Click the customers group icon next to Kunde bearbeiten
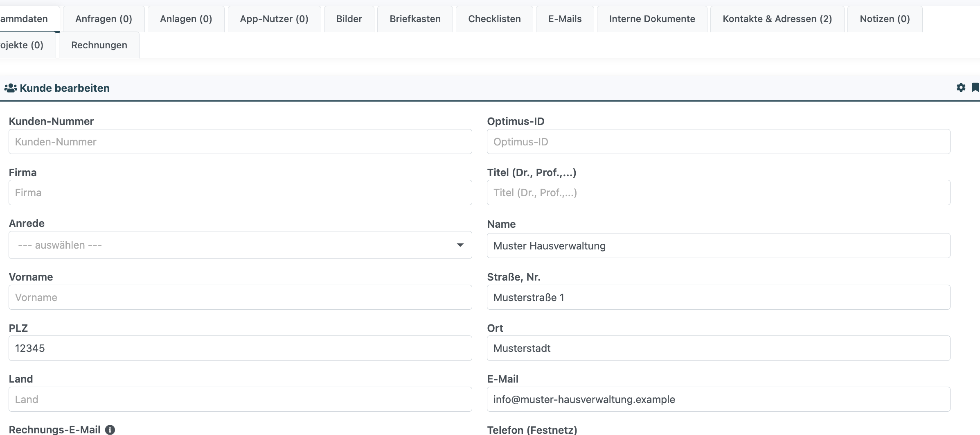 [x=11, y=88]
